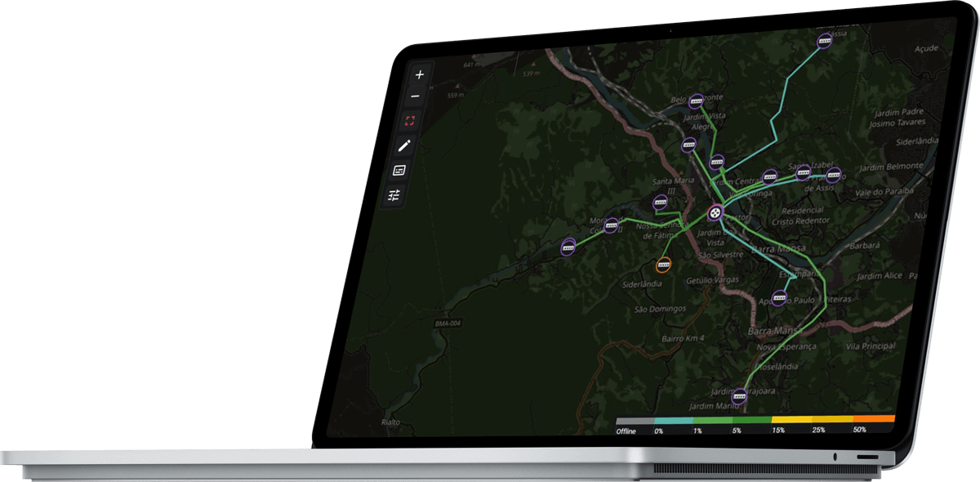This screenshot has height=482, width=980.
Task: Click the device node at Belo Monte
Action: point(696,101)
